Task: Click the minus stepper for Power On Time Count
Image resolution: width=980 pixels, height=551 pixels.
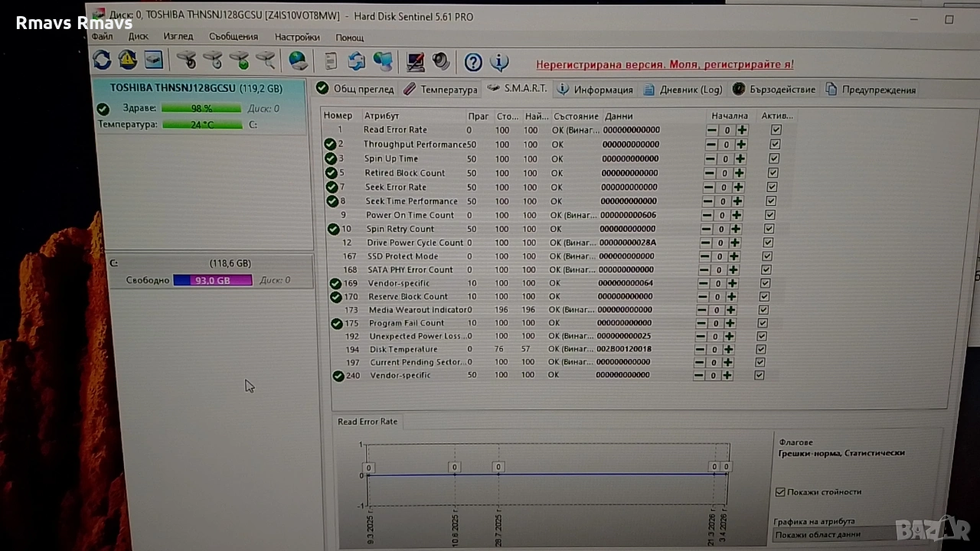Action: click(708, 215)
